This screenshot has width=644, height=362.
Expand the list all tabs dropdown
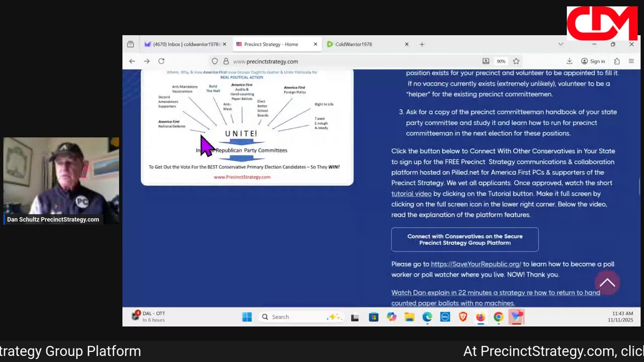[560, 44]
